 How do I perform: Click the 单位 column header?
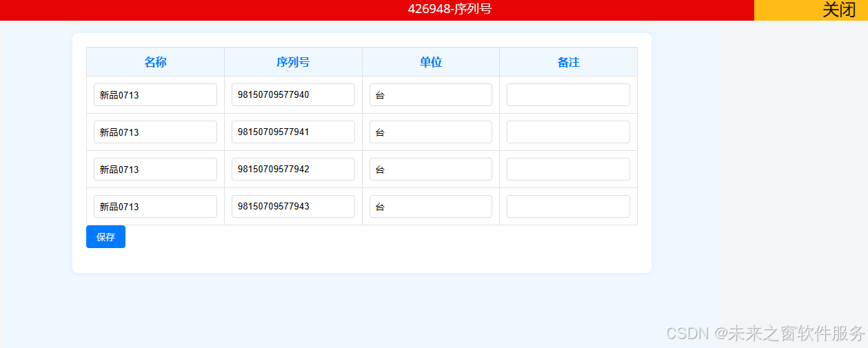tap(431, 62)
